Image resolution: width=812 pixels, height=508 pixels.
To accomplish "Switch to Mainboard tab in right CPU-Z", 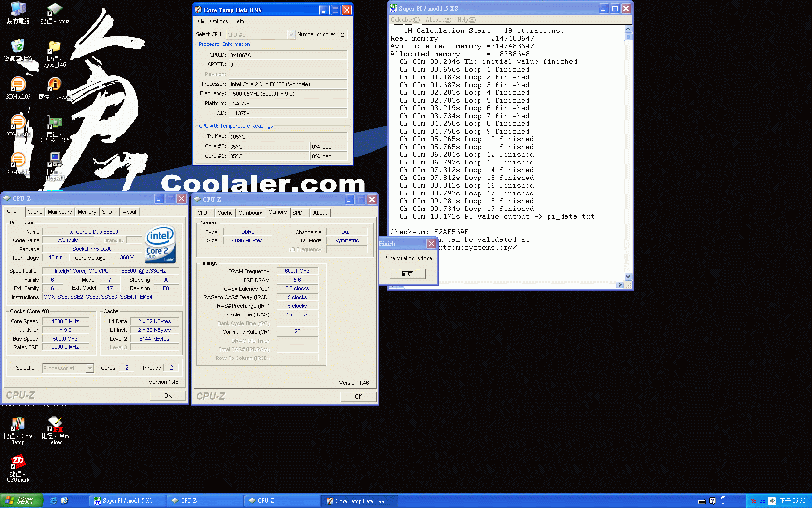I will (x=250, y=213).
